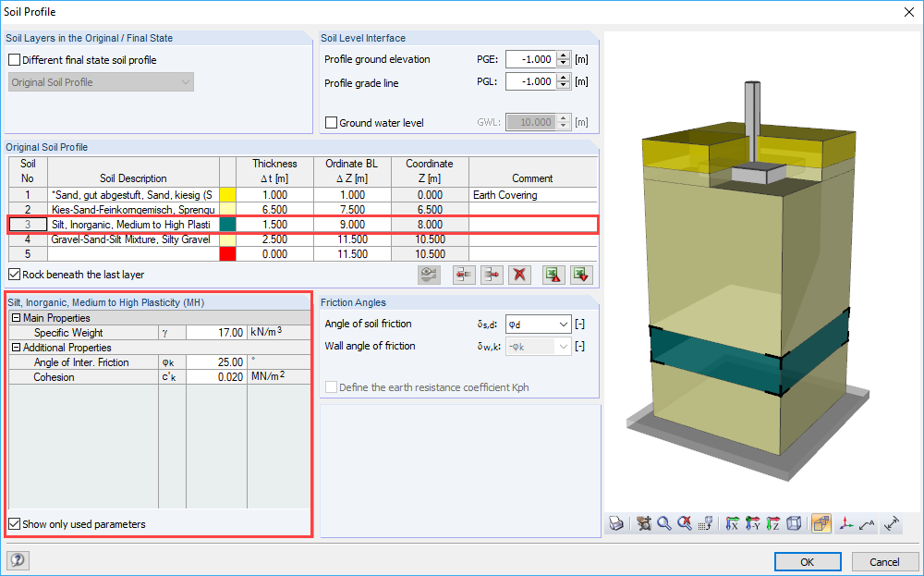This screenshot has height=576, width=924.
Task: Decrease PGL value with down arrow
Action: [x=564, y=86]
